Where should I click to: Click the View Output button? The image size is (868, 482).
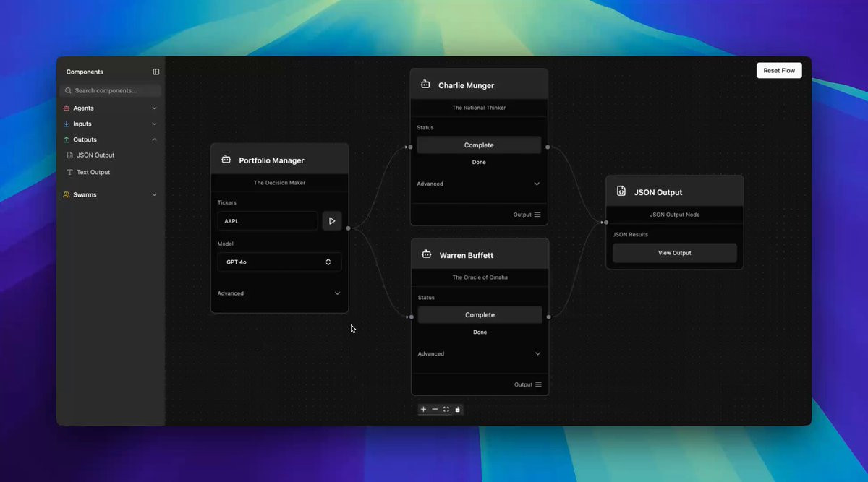(674, 253)
